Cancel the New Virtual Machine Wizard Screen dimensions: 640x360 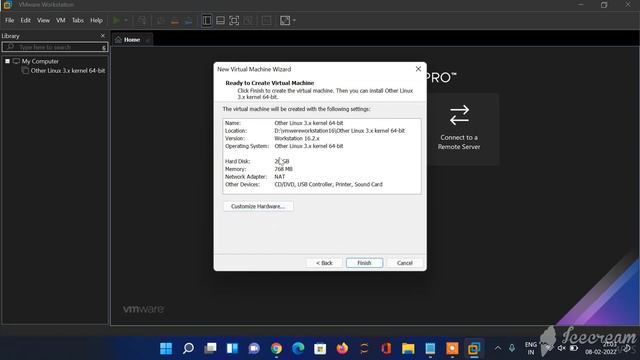(404, 263)
